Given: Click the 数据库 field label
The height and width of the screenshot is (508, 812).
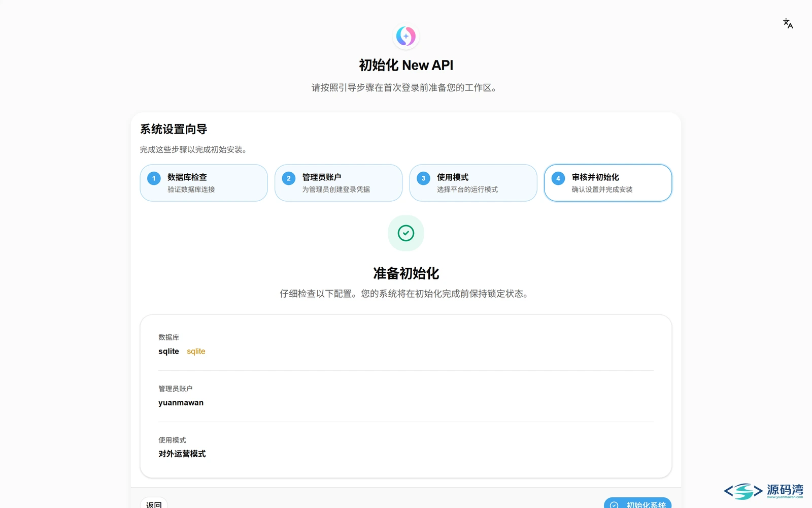Looking at the screenshot, I should (x=168, y=337).
